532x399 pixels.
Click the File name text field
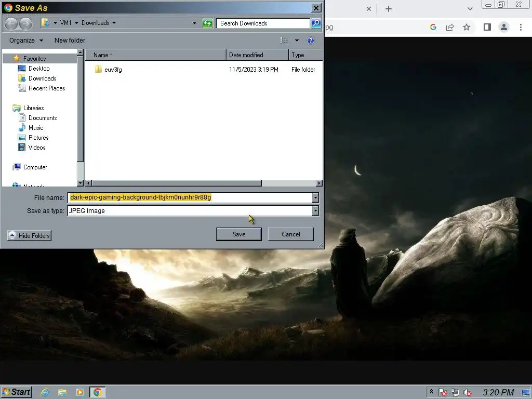tap(190, 197)
